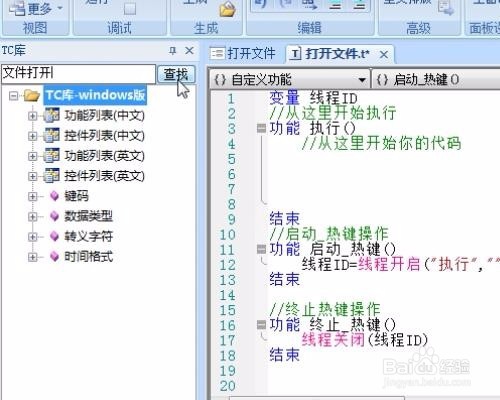Click the comment //启动_热键操作
Viewport: 500px width, 400px height.
pyautogui.click(x=329, y=234)
